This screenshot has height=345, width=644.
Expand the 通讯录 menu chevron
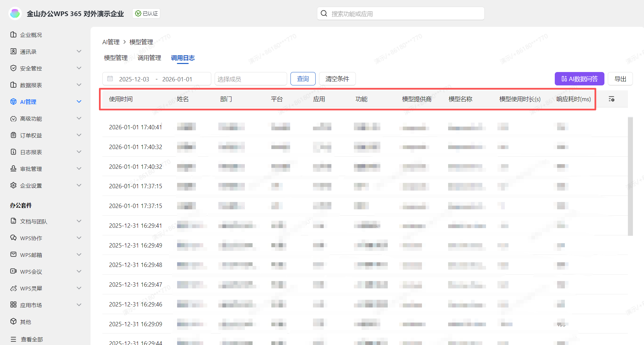pos(79,51)
